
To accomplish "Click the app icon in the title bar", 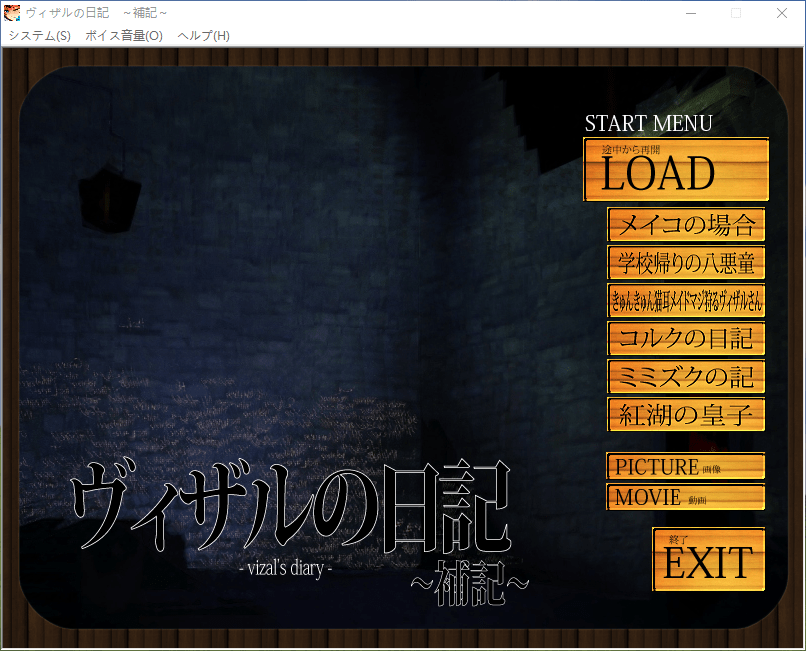I will [12, 13].
